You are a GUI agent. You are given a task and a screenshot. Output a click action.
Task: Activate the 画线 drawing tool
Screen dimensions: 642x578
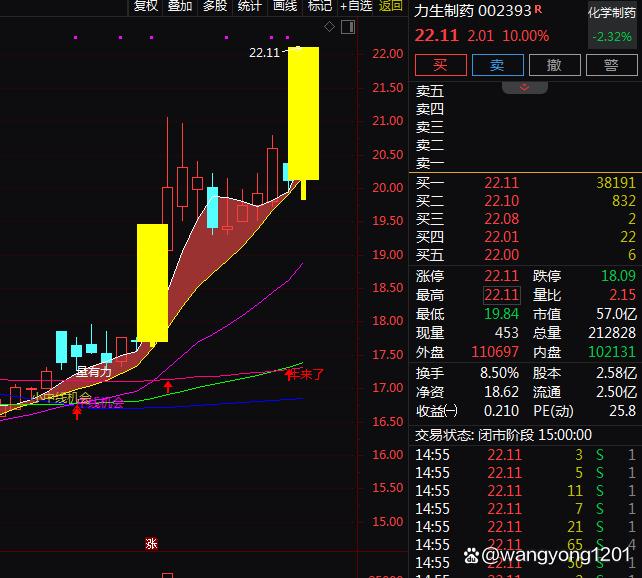285,6
